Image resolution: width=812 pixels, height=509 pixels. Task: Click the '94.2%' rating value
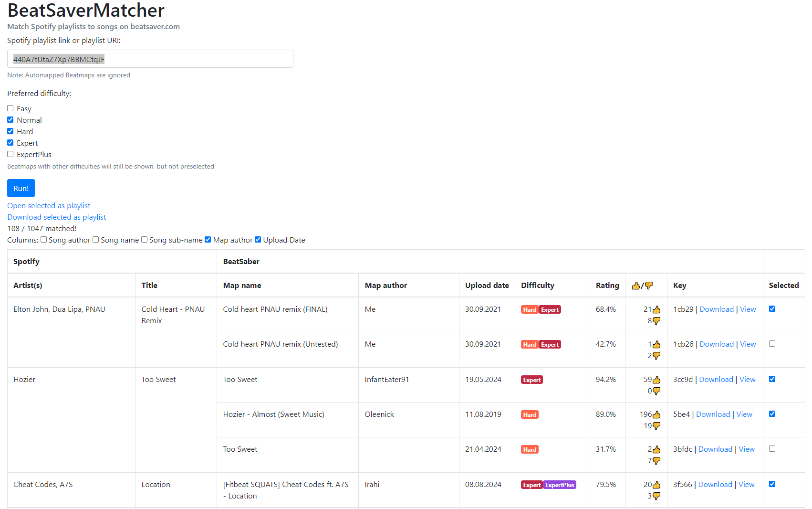[x=606, y=380]
